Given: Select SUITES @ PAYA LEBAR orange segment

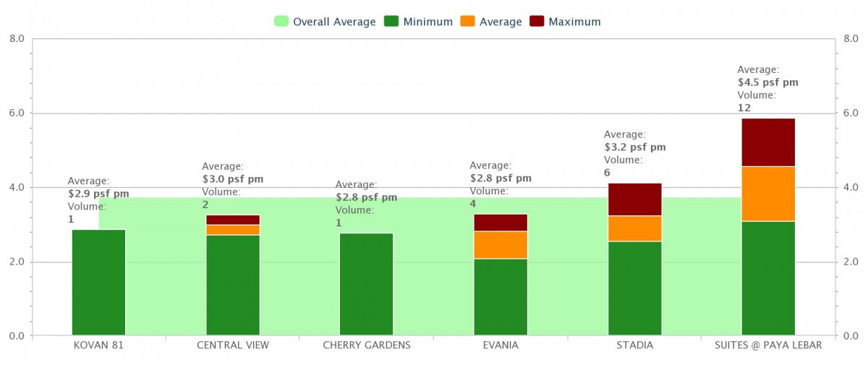Looking at the screenshot, I should click(768, 194).
